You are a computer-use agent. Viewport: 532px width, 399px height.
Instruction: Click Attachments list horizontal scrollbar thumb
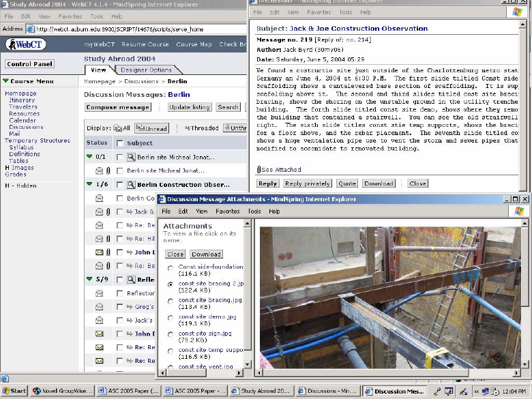tap(187, 373)
